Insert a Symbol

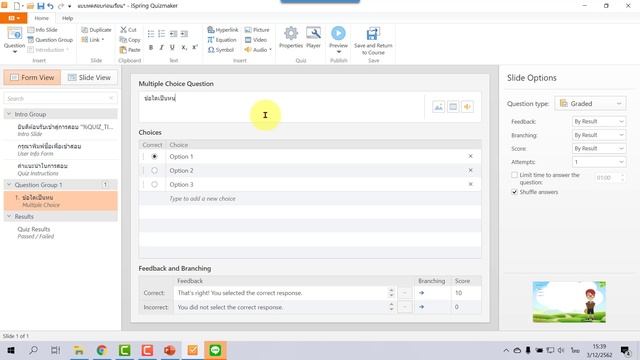click(220, 49)
